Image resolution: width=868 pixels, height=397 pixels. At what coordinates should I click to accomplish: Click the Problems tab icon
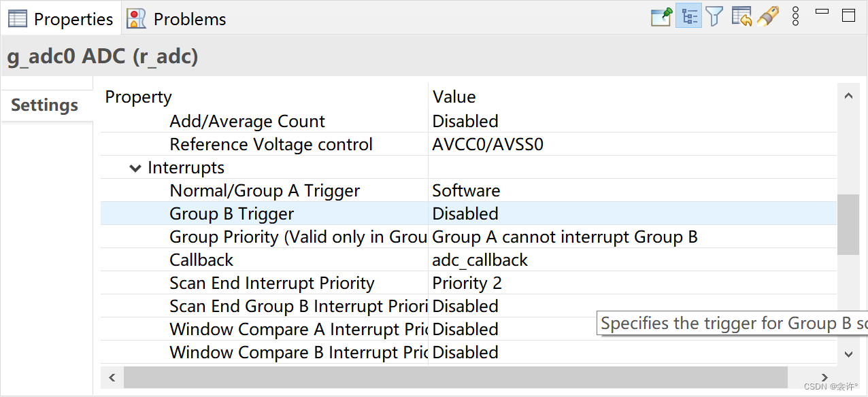pos(137,18)
